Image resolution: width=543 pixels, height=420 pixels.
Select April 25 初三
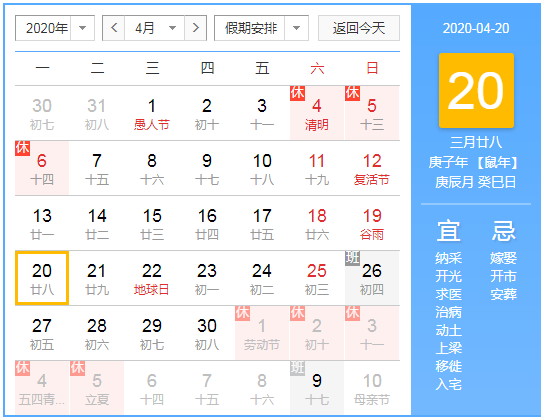317,278
